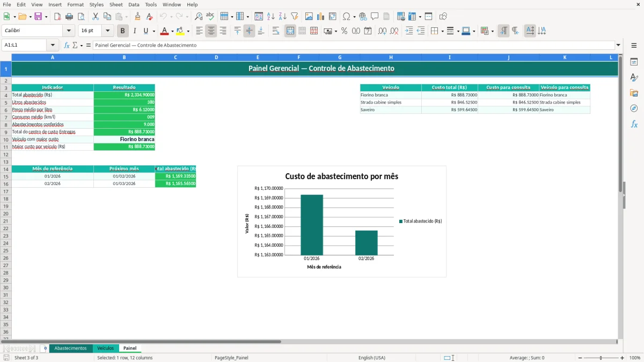This screenshot has width=644, height=362.
Task: Open the font size dropdown
Action: (108, 31)
